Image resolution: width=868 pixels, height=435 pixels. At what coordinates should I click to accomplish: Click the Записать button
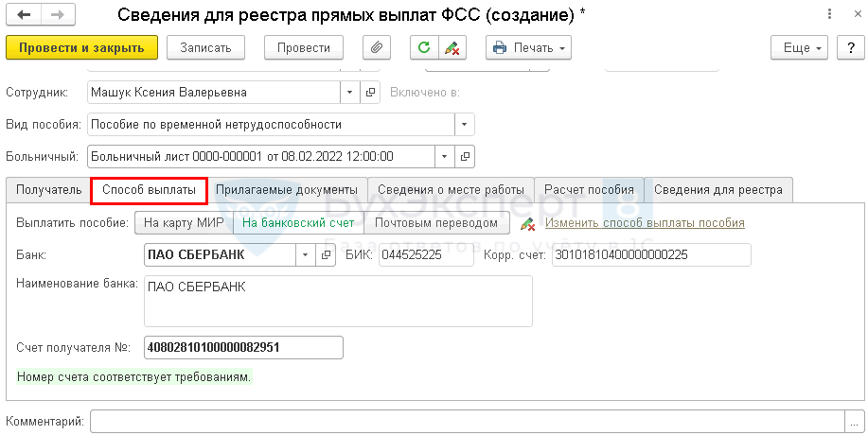pyautogui.click(x=206, y=47)
